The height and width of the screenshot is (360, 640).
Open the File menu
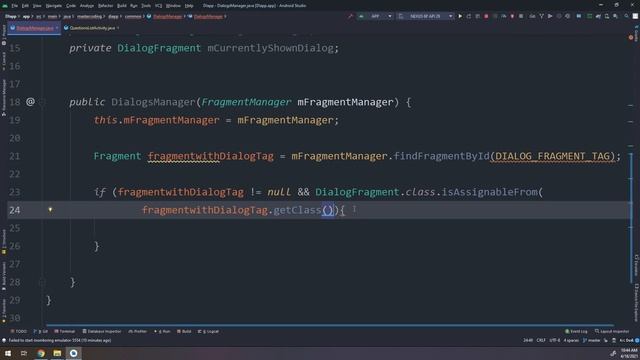tap(14, 6)
